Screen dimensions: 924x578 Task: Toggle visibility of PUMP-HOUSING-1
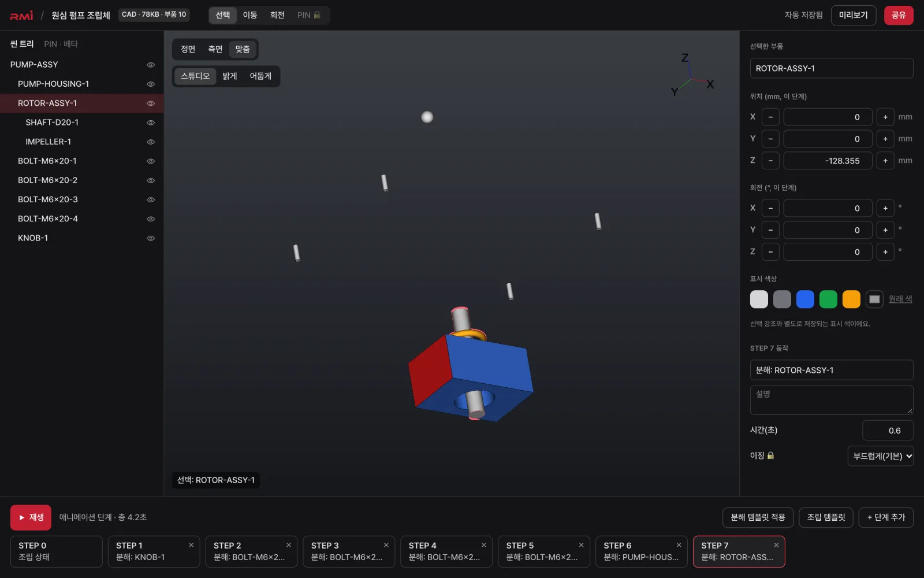pyautogui.click(x=151, y=84)
